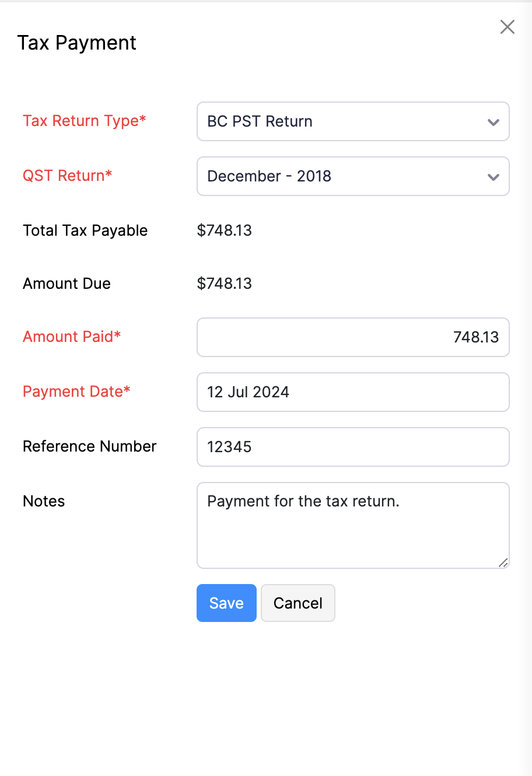The image size is (532, 776).
Task: Click the Notes label
Action: 44,501
